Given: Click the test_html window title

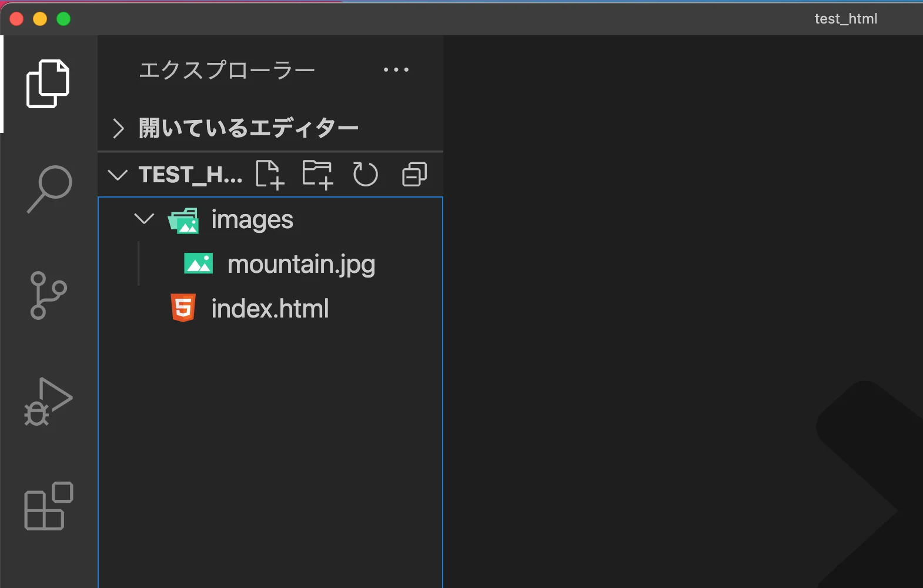Looking at the screenshot, I should [846, 19].
